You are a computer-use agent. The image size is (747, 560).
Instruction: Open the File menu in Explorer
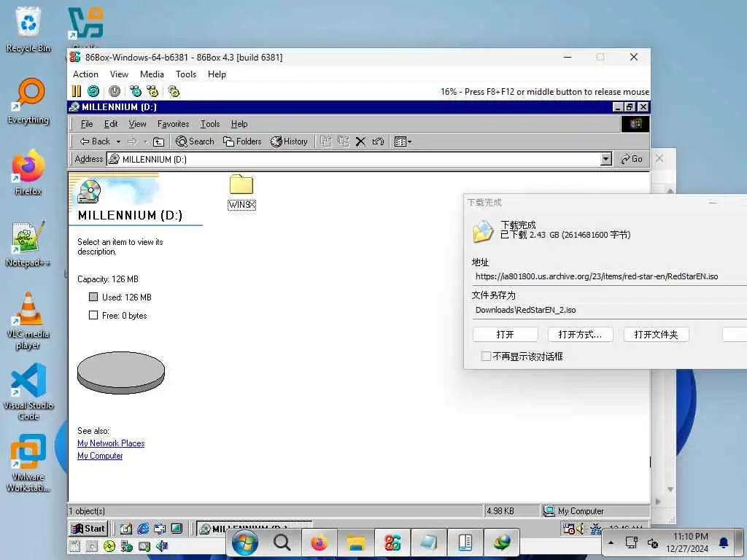click(87, 124)
